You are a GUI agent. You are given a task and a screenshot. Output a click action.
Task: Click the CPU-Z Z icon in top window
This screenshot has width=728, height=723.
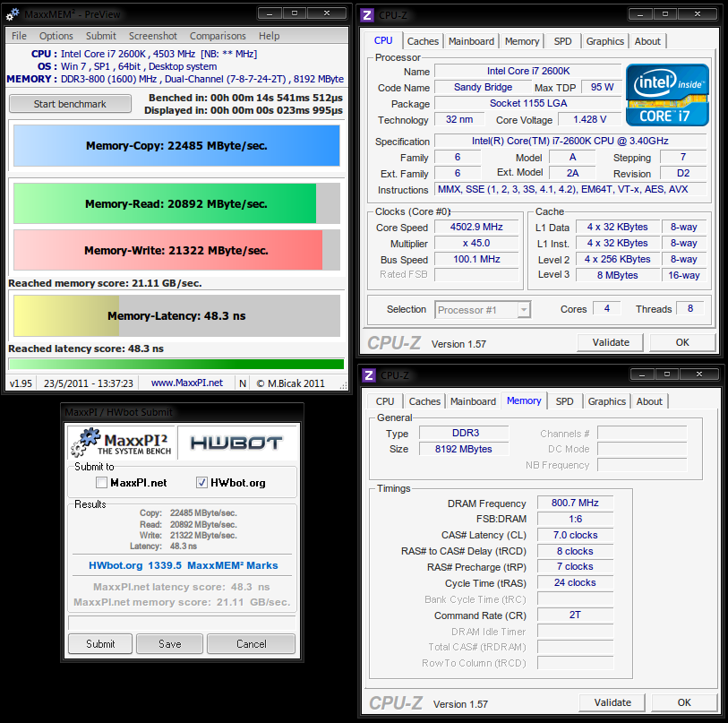367,15
